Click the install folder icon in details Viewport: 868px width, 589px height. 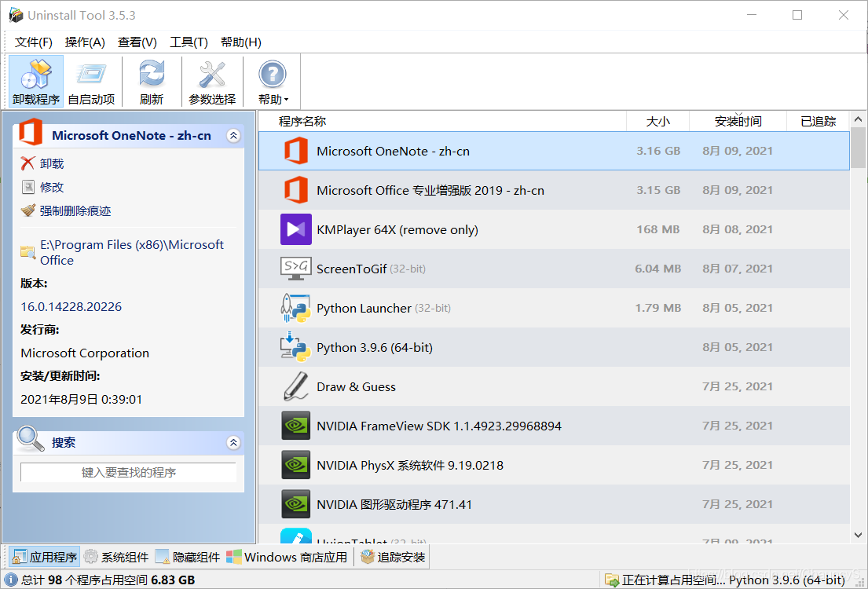[x=27, y=252]
